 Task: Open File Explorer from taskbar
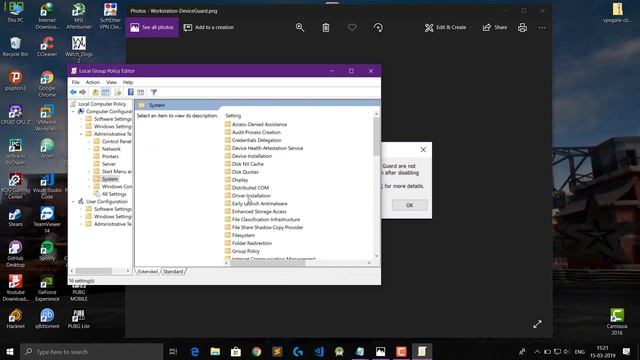(215, 351)
